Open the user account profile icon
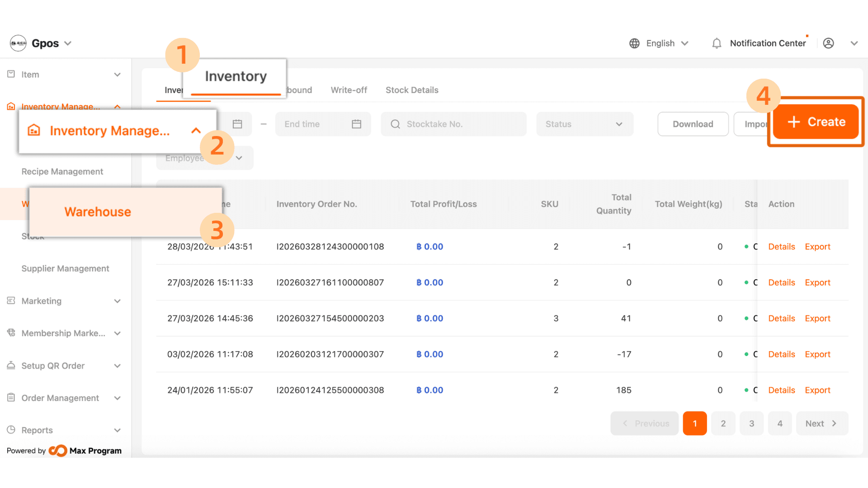The width and height of the screenshot is (868, 488). tap(828, 43)
